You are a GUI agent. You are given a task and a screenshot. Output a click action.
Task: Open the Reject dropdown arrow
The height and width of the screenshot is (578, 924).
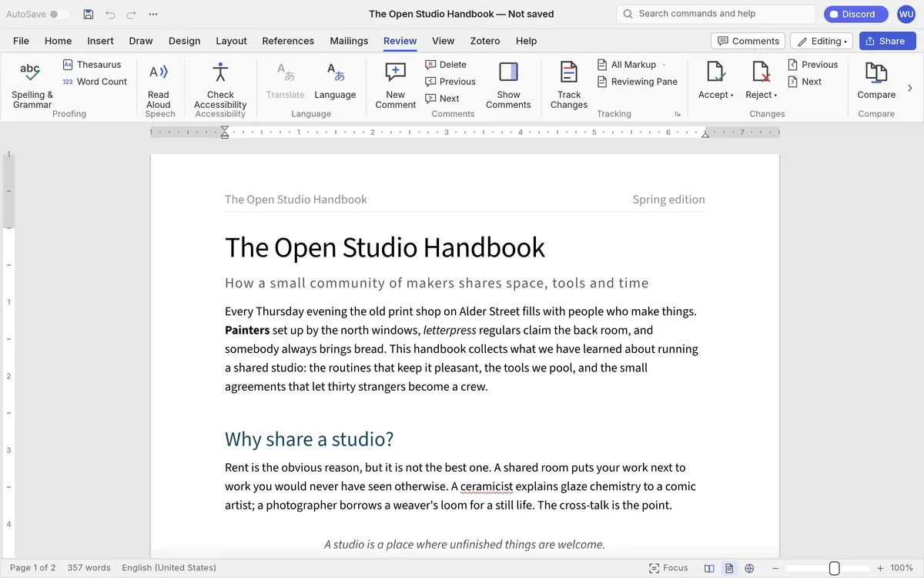tap(775, 96)
